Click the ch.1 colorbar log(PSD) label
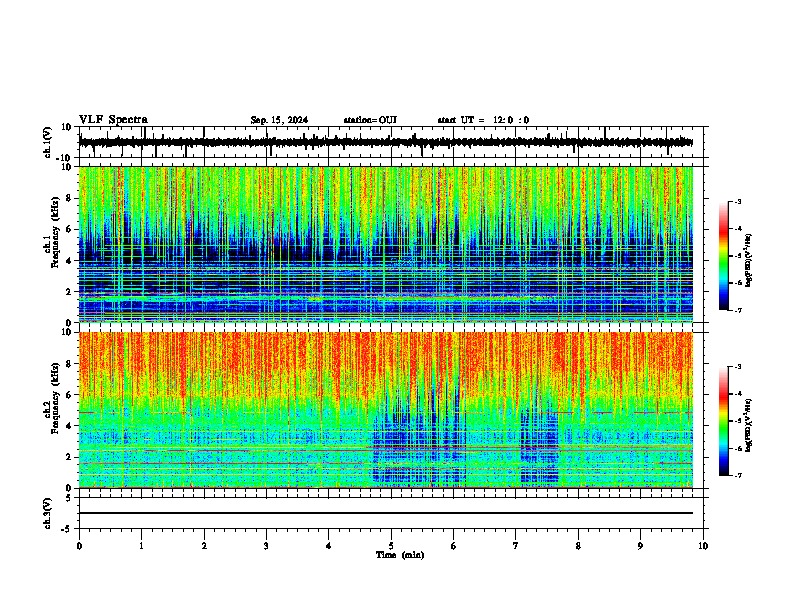 (x=748, y=260)
